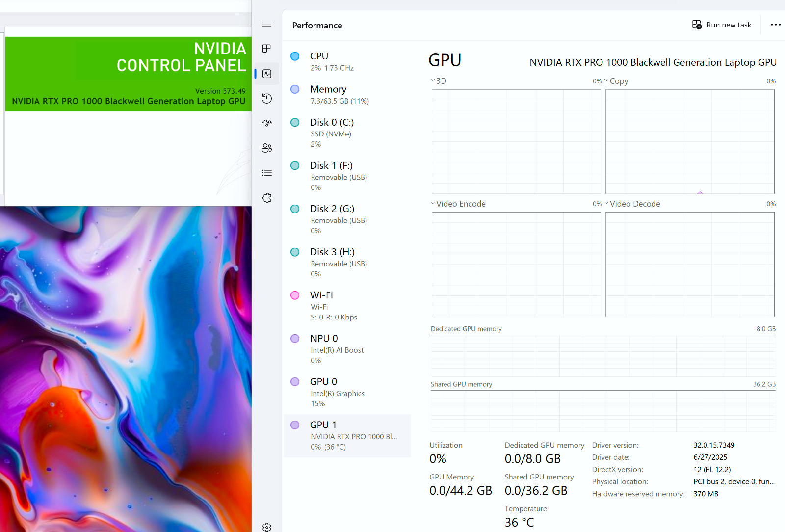
Task: Click the 3D engine utilization graph
Action: (516, 141)
